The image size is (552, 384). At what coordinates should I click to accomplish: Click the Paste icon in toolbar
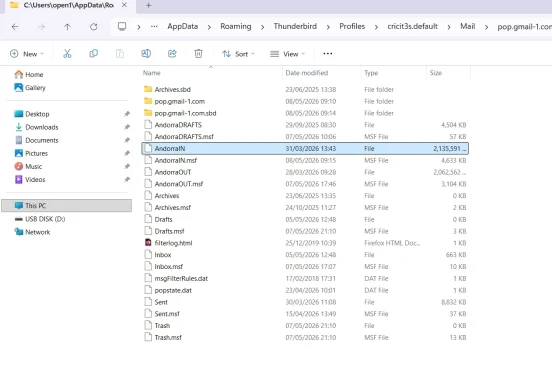point(120,53)
